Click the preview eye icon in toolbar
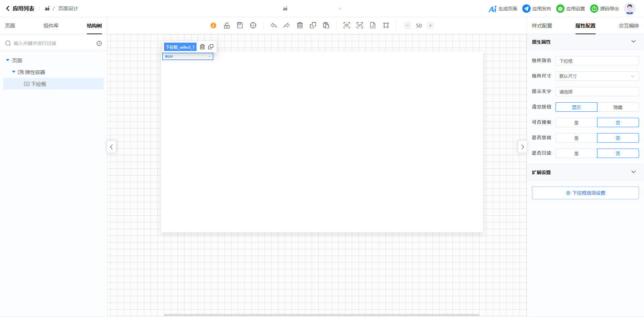This screenshot has height=317, width=644. (346, 25)
